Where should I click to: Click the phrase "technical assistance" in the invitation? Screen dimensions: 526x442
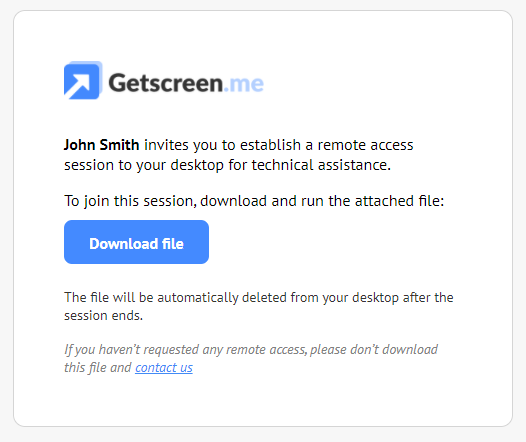[x=321, y=165]
